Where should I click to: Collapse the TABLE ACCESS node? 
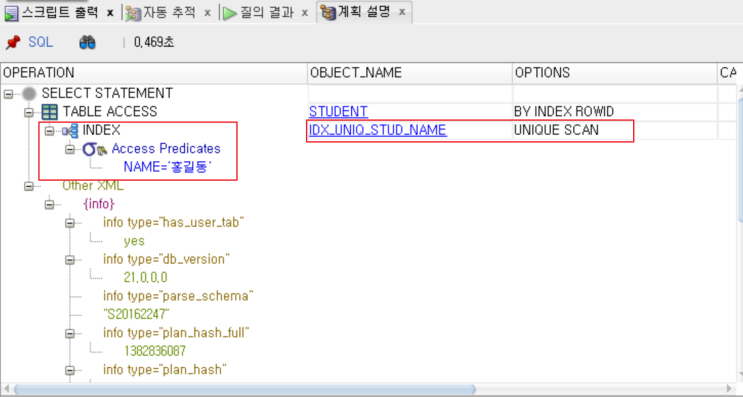(29, 112)
